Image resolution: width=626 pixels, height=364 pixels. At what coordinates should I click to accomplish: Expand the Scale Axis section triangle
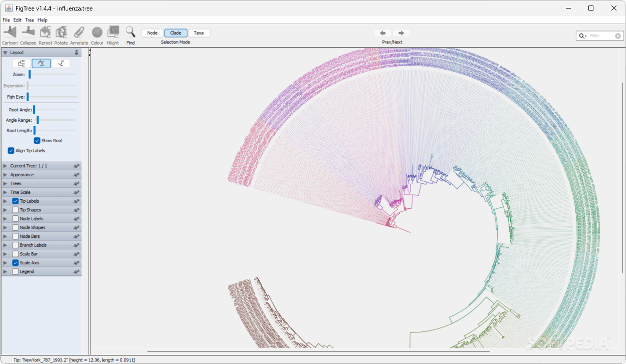pyautogui.click(x=6, y=262)
